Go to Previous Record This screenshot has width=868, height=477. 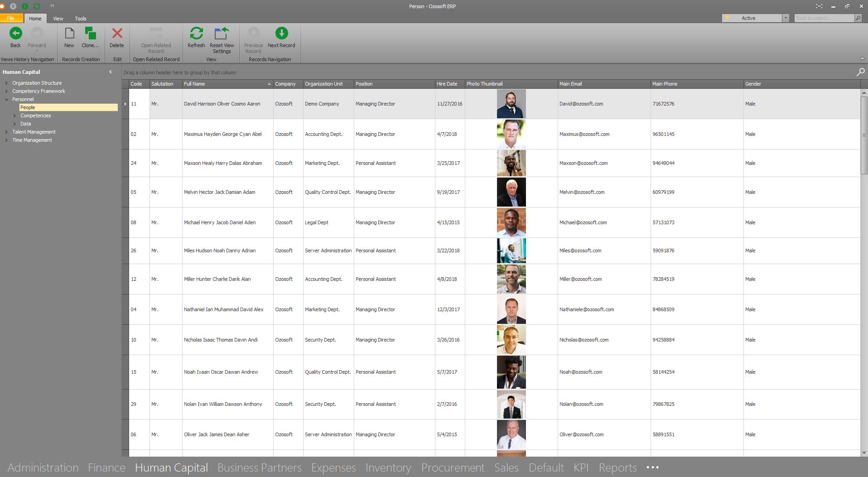(x=253, y=40)
